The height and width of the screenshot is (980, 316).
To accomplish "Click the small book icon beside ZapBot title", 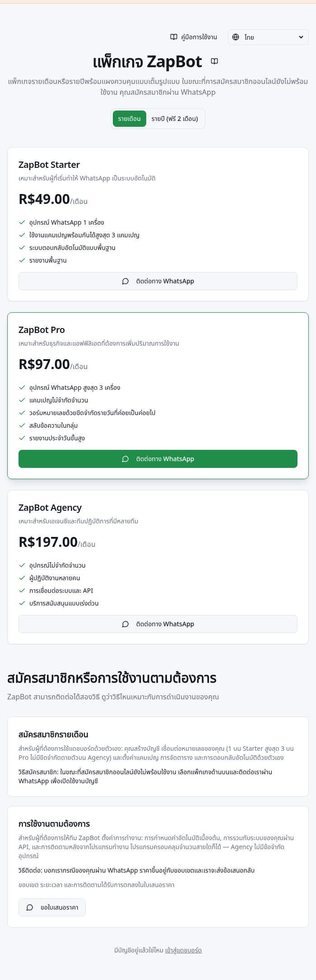I will pos(214,61).
